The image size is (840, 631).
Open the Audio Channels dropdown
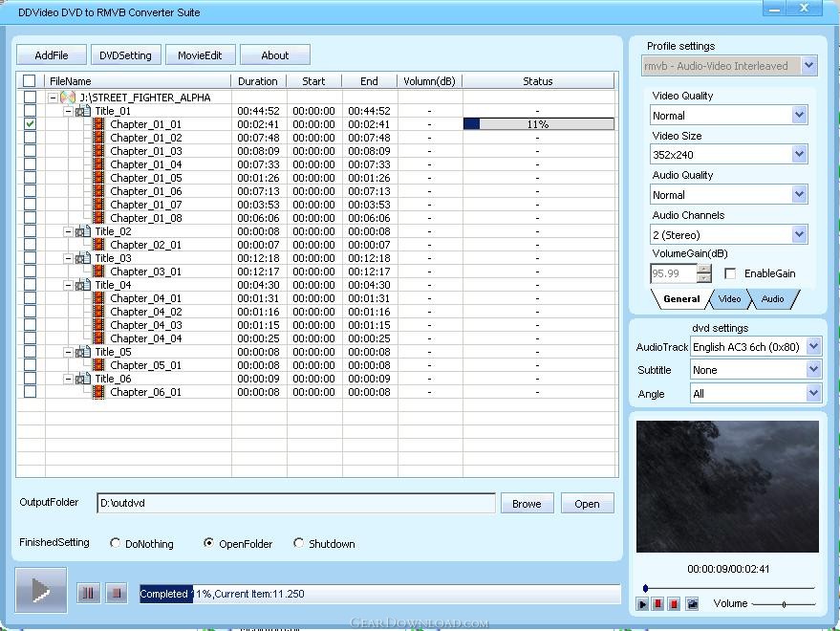click(799, 235)
